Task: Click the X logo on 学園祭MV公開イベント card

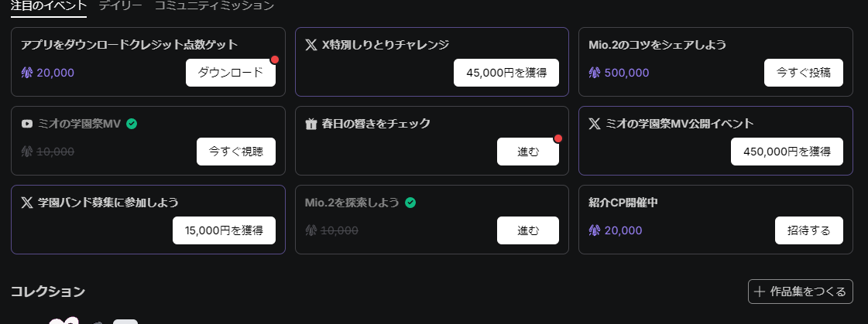Action: tap(595, 124)
